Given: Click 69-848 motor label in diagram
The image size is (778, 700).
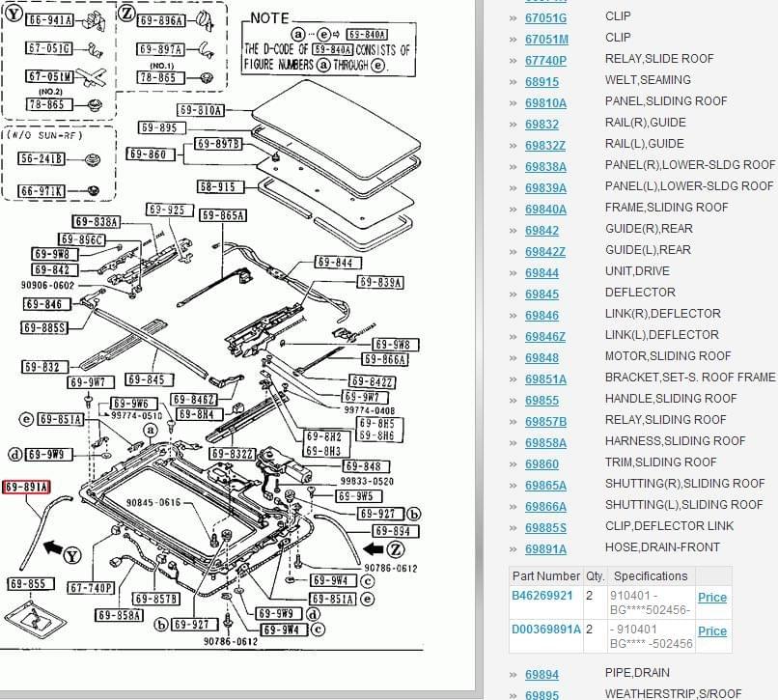Looking at the screenshot, I should pos(366,466).
